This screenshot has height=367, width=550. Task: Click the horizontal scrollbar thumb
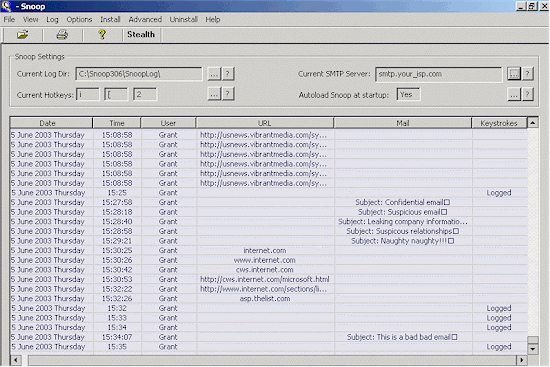[x=272, y=360]
